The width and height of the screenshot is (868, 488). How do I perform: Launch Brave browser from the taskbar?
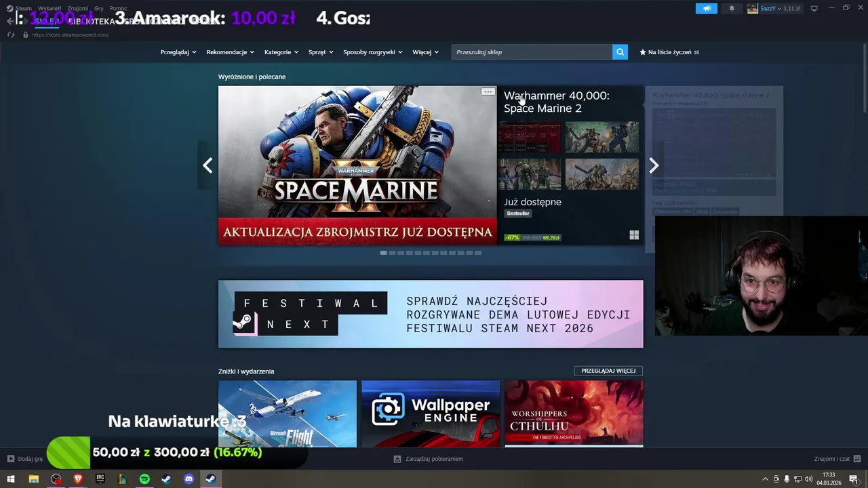click(78, 479)
